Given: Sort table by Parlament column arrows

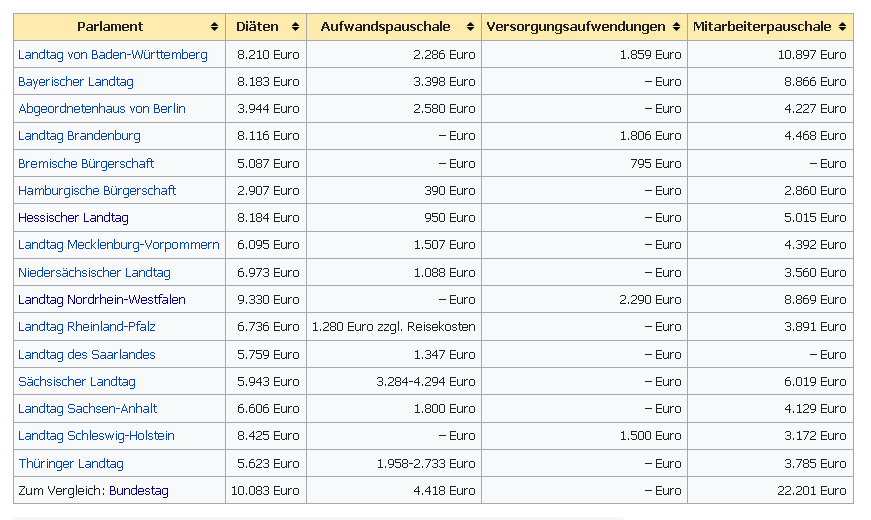Looking at the screenshot, I should [x=214, y=27].
